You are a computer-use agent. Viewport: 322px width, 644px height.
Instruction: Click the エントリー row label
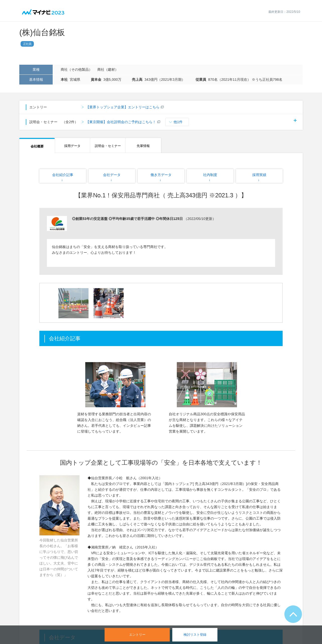pyautogui.click(x=38, y=107)
